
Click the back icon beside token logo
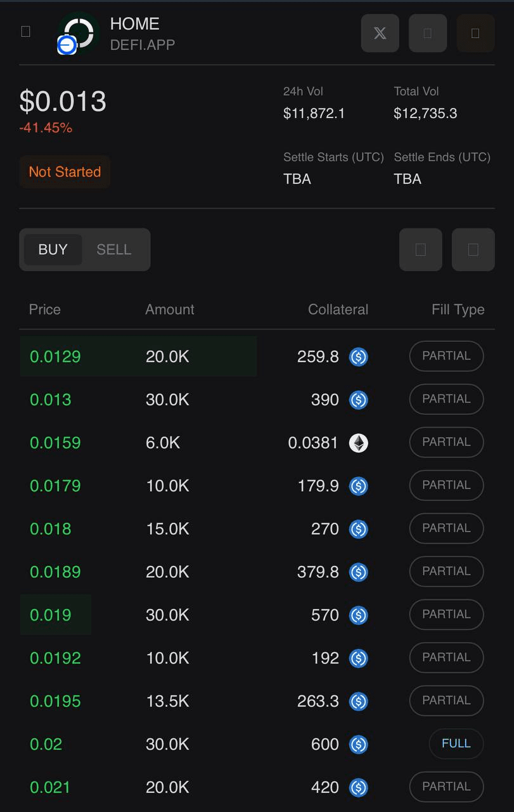tap(26, 32)
